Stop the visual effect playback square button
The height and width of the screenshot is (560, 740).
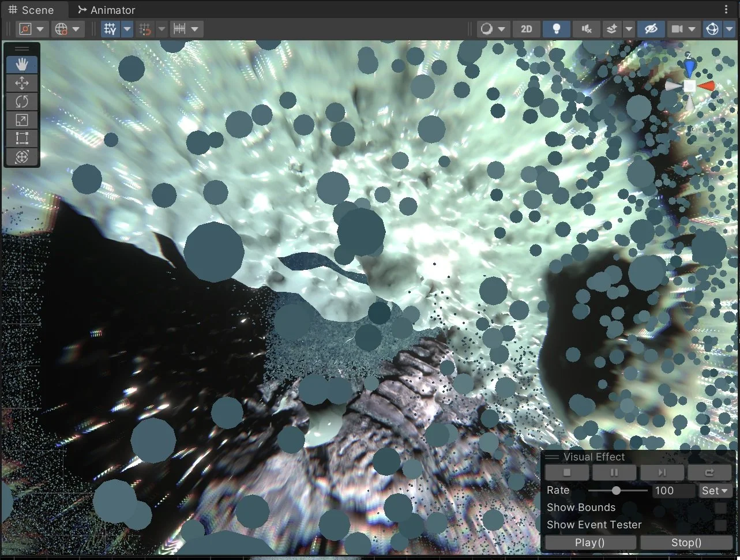(x=567, y=473)
